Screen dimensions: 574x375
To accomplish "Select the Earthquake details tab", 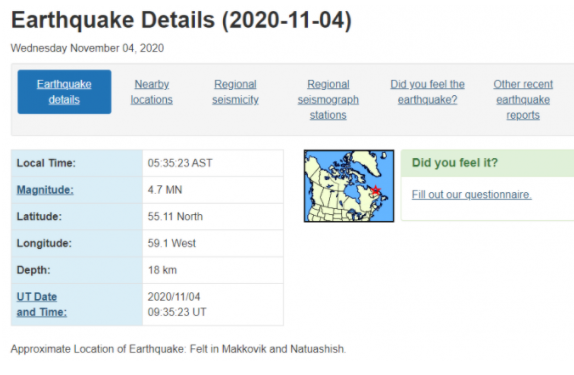I will click(64, 92).
